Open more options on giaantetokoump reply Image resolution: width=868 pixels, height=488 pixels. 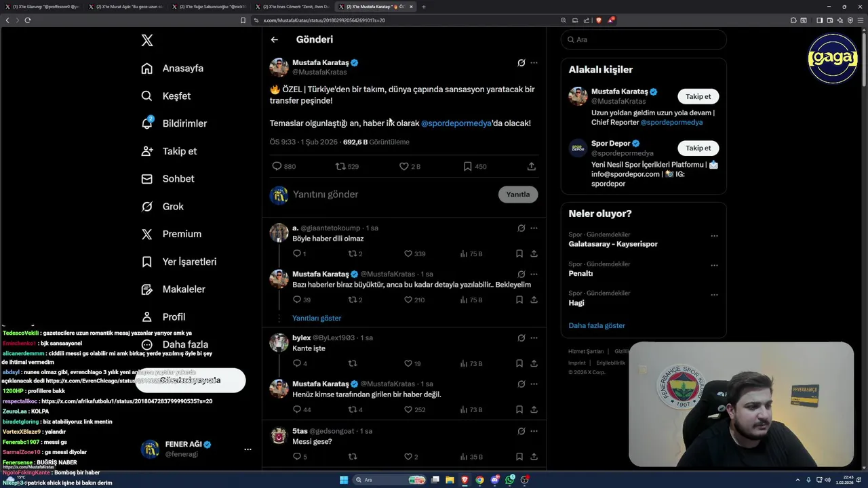click(x=534, y=228)
